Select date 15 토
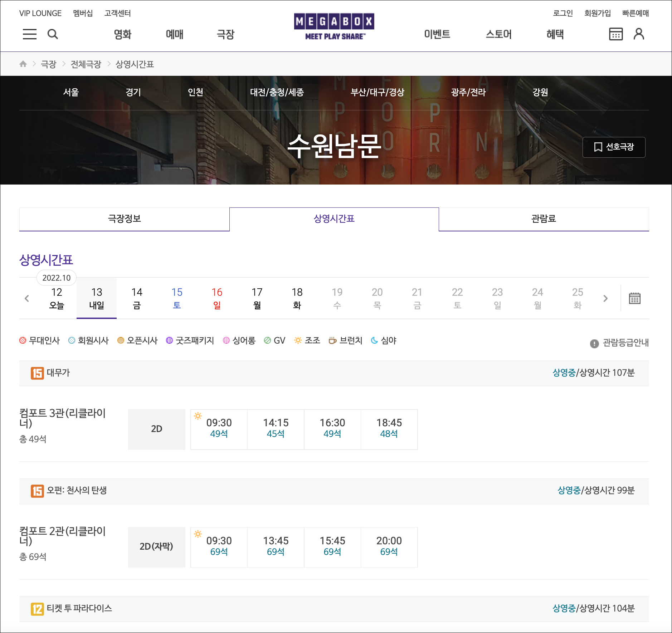The height and width of the screenshot is (633, 672). 177,298
